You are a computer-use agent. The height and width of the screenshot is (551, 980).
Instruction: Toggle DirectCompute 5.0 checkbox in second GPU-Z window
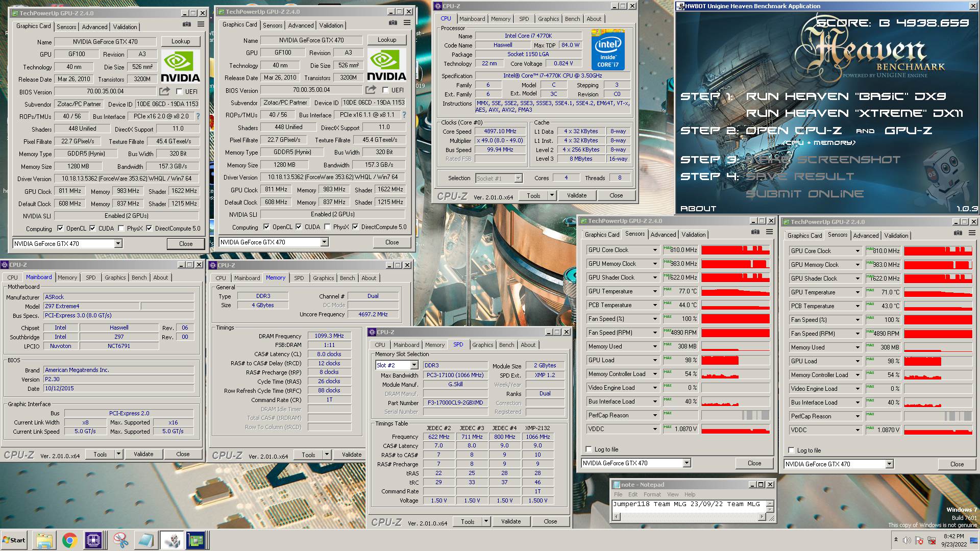tap(355, 227)
